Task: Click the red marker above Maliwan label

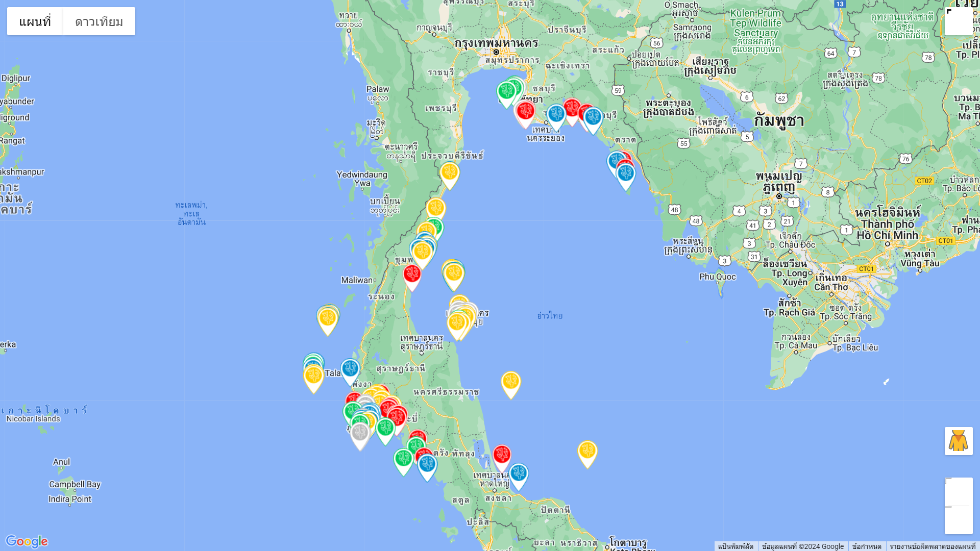Action: (x=412, y=275)
